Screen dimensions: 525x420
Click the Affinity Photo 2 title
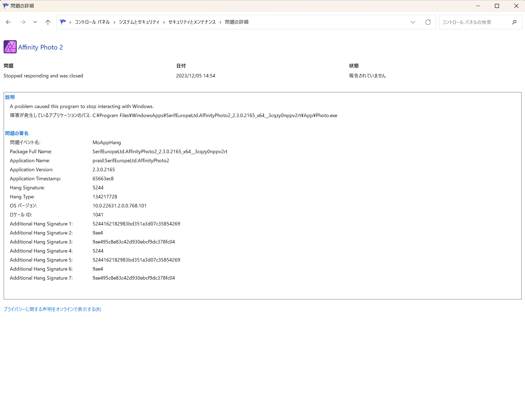(x=41, y=47)
